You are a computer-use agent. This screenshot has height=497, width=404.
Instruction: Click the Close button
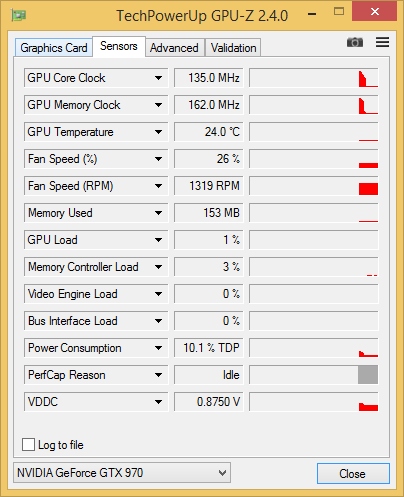click(x=353, y=473)
